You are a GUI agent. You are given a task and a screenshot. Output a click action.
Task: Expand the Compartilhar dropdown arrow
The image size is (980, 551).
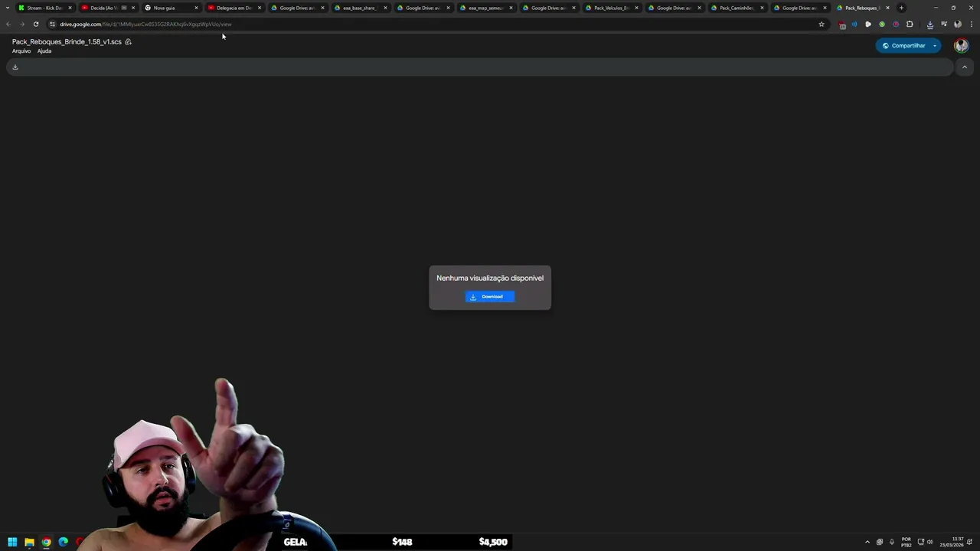[x=935, y=46]
